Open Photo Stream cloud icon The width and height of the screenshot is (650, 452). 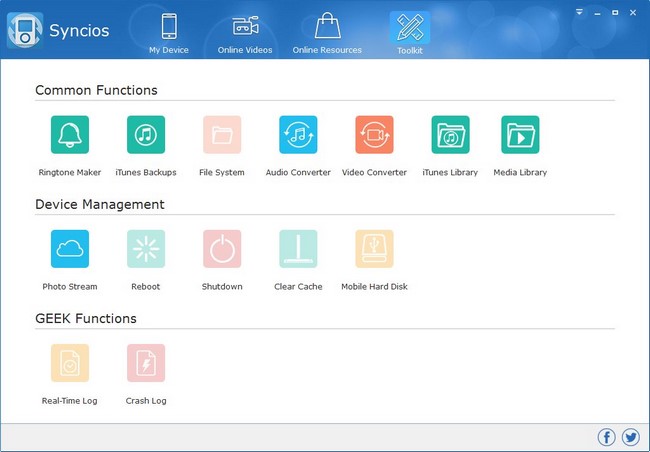70,249
